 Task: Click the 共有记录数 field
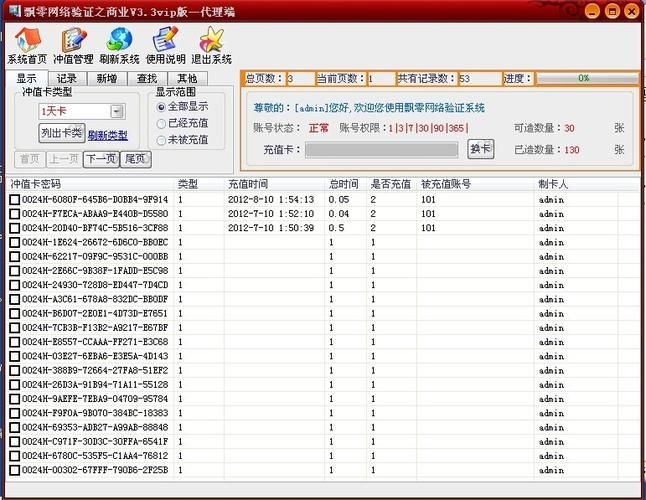[480, 78]
